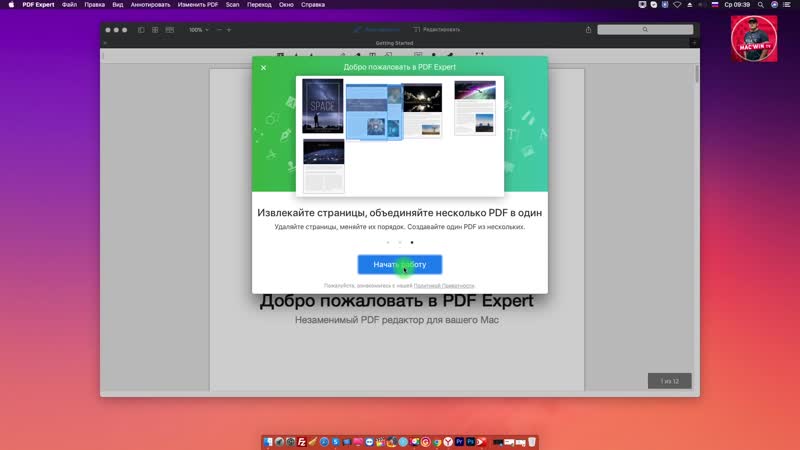Open the Правка menu
800x450 pixels.
tap(94, 5)
